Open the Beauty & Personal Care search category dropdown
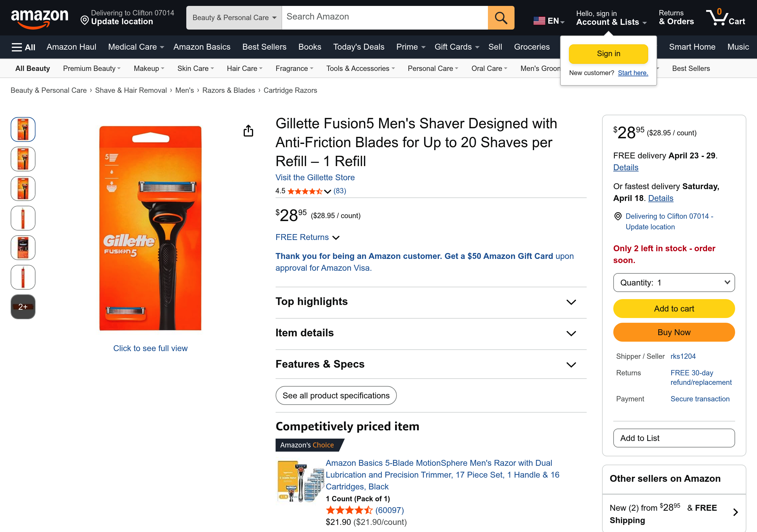 [x=234, y=17]
